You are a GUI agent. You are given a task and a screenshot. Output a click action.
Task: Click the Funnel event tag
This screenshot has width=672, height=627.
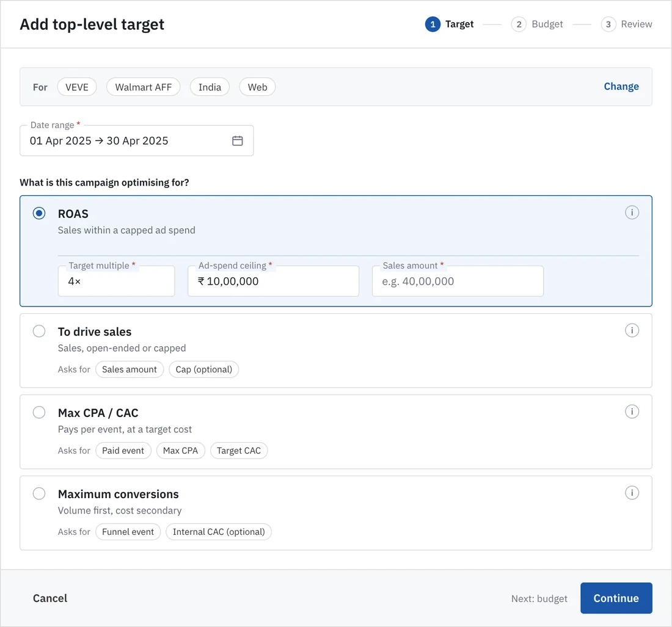(x=128, y=532)
